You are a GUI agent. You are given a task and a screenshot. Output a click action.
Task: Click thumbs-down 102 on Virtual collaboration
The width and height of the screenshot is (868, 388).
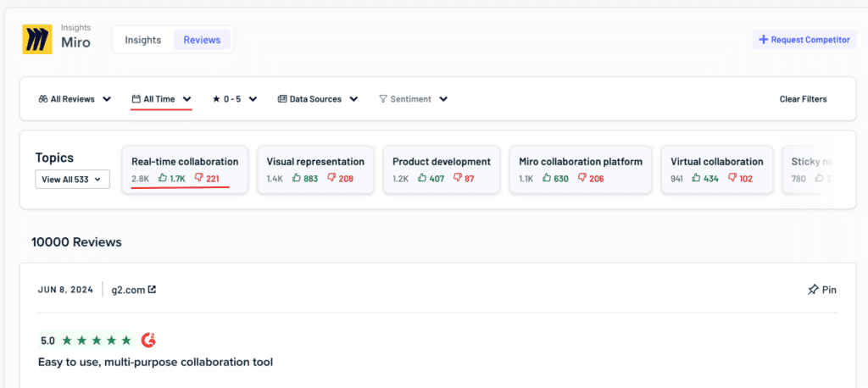[x=740, y=178]
